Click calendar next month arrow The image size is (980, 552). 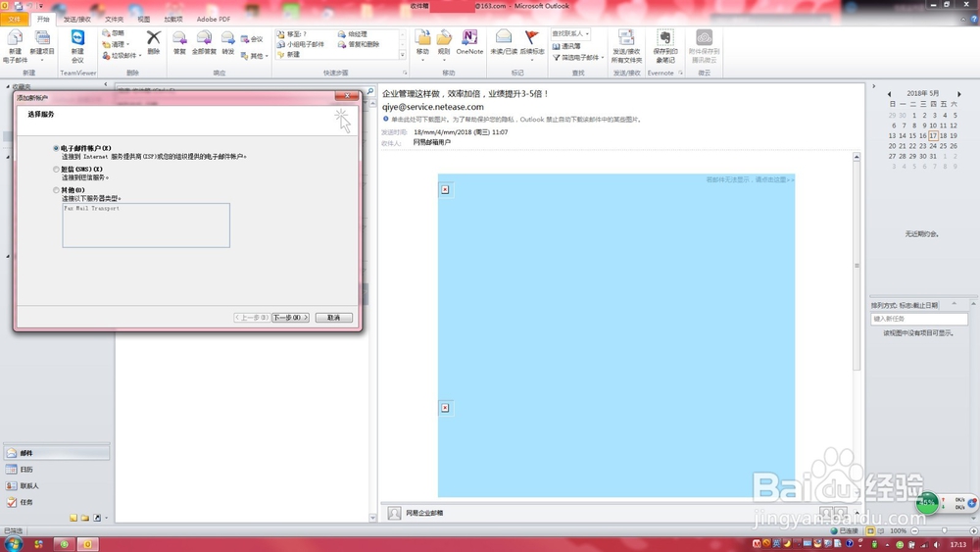point(959,94)
